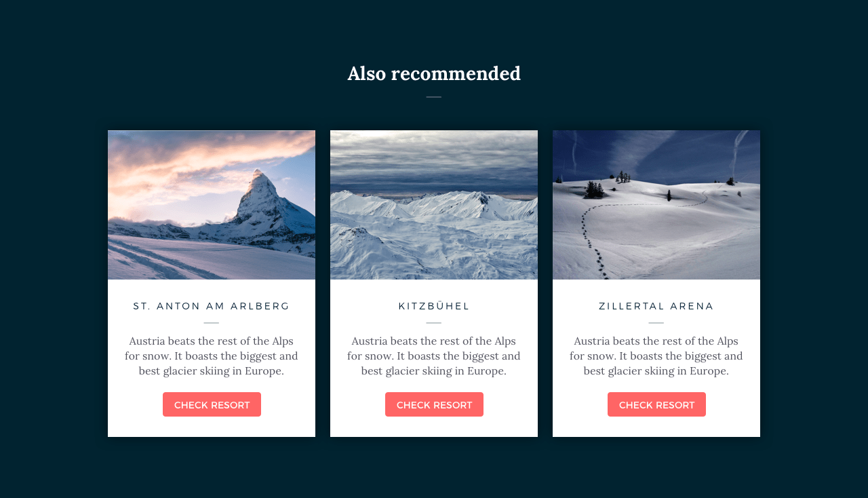The height and width of the screenshot is (498, 868).
Task: Click Check Resort under St. Anton am Arlberg
Action: click(x=212, y=404)
